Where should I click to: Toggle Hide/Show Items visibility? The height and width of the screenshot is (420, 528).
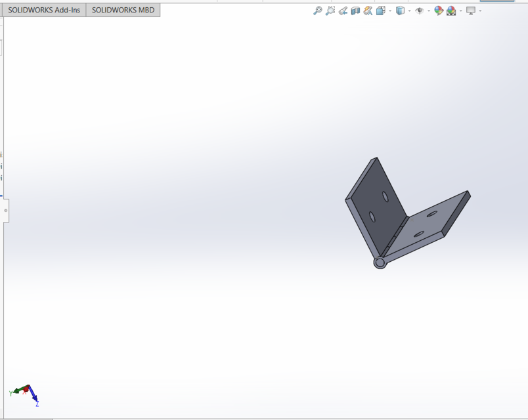click(421, 10)
